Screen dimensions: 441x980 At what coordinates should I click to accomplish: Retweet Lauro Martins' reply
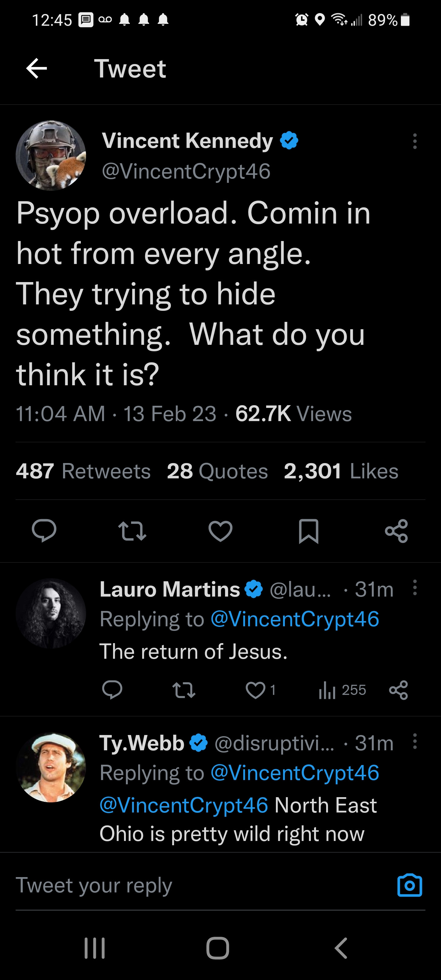pos(184,690)
